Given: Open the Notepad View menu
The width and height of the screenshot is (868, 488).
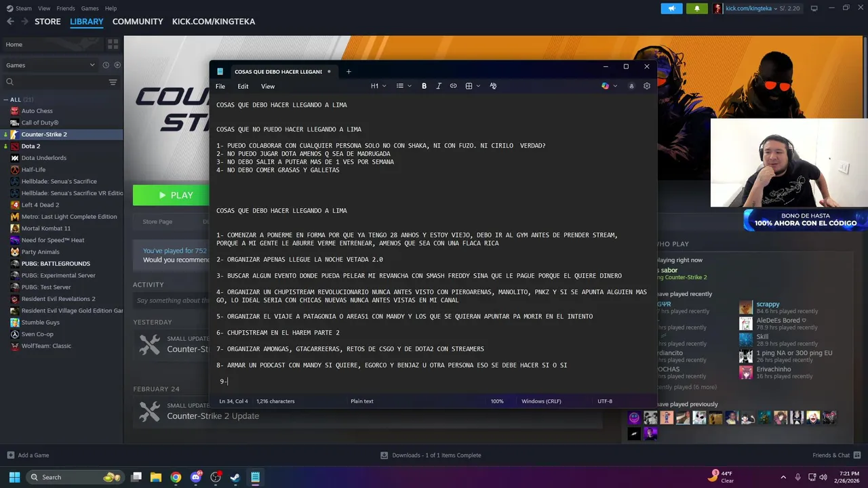Looking at the screenshot, I should [268, 86].
